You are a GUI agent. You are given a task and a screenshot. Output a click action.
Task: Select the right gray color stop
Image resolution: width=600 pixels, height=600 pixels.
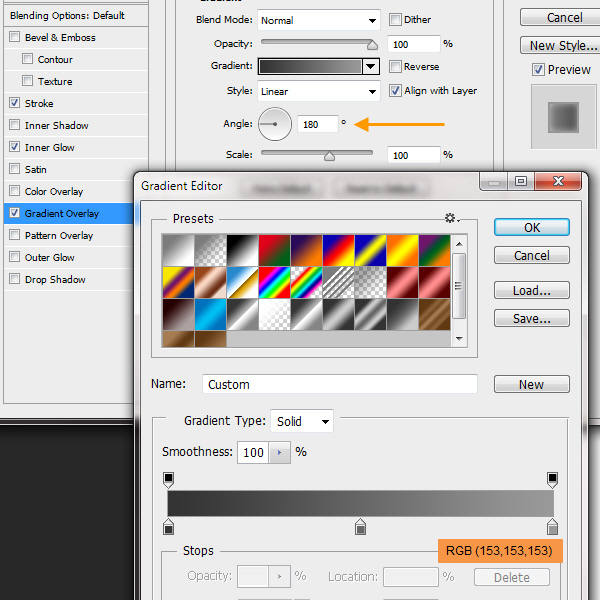click(552, 526)
